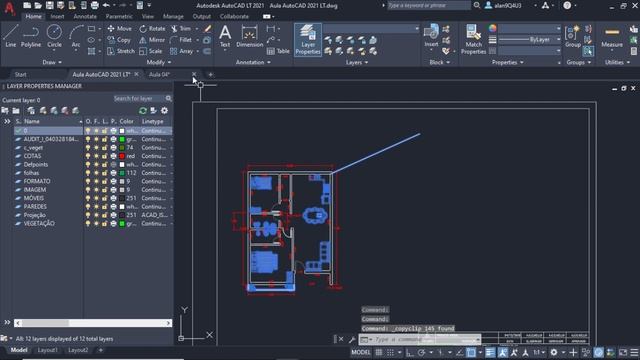Image resolution: width=640 pixels, height=360 pixels.
Task: Switch to the Insert ribbon tab
Action: click(57, 17)
